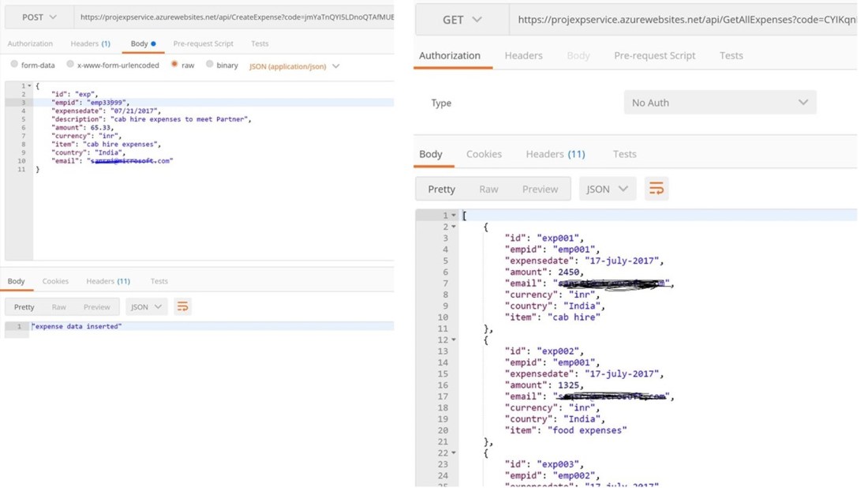Click the wrap-lines icon in right response panel
The width and height of the screenshot is (868, 488).
click(656, 189)
